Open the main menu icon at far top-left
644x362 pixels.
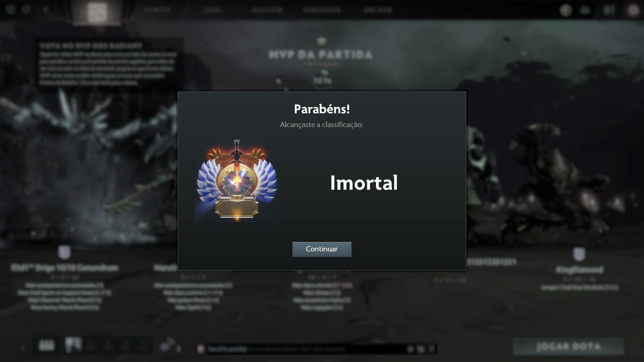[x=10, y=9]
